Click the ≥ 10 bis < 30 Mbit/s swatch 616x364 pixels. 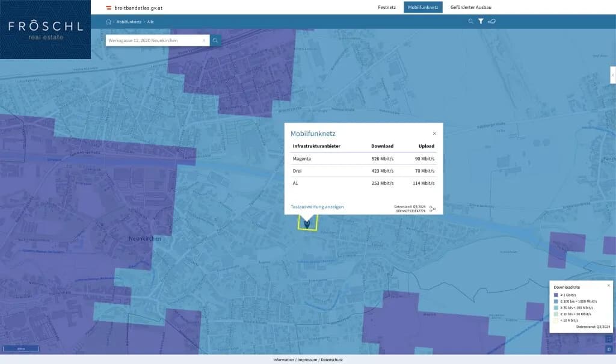[556, 313]
